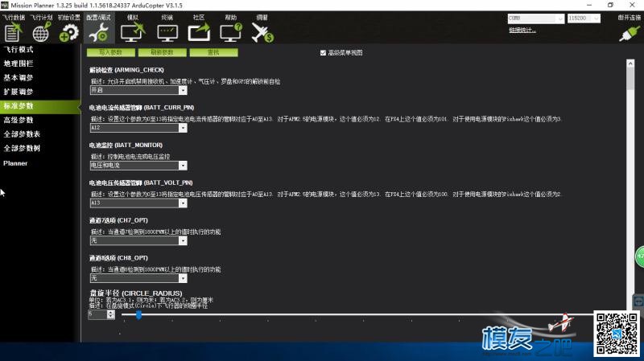Click the 通道7选项 (CH7_OPT) heading
This screenshot has height=361, width=644.
tap(118, 221)
